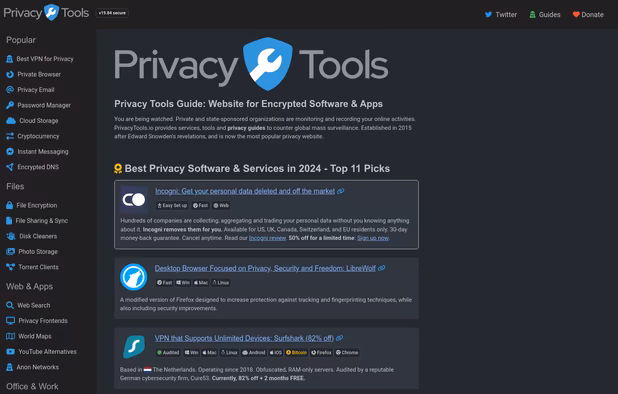Click the Incogni logo thumbnail
The image size is (618, 394).
[x=134, y=200]
